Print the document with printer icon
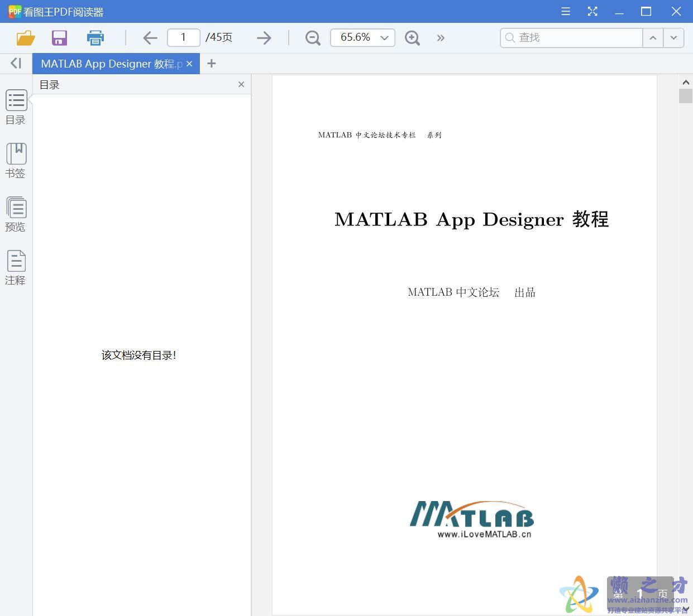Screen dimensions: 693x616 95,38
